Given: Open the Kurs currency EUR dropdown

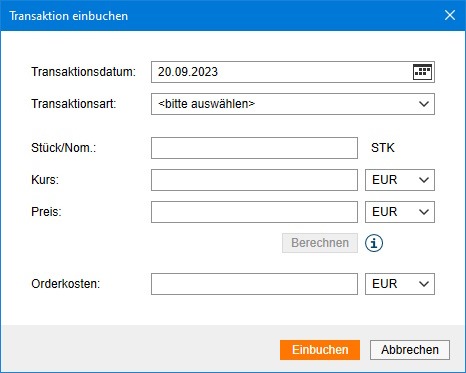Looking at the screenshot, I should (x=400, y=180).
